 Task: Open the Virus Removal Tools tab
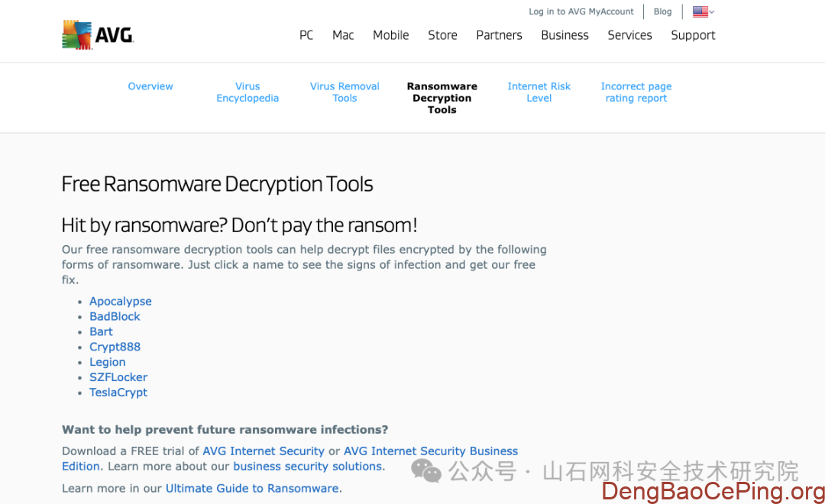(x=345, y=92)
